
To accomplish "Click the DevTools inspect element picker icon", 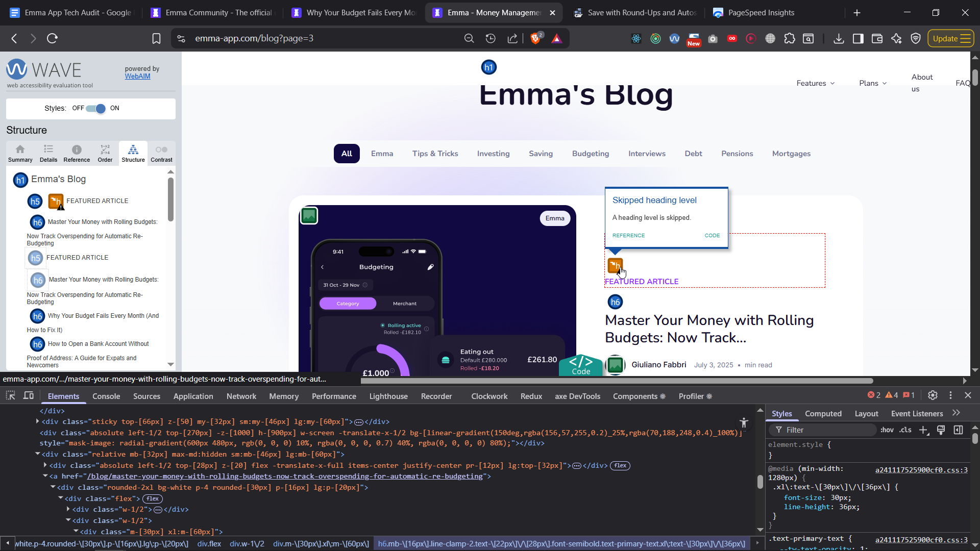I will 10,395.
